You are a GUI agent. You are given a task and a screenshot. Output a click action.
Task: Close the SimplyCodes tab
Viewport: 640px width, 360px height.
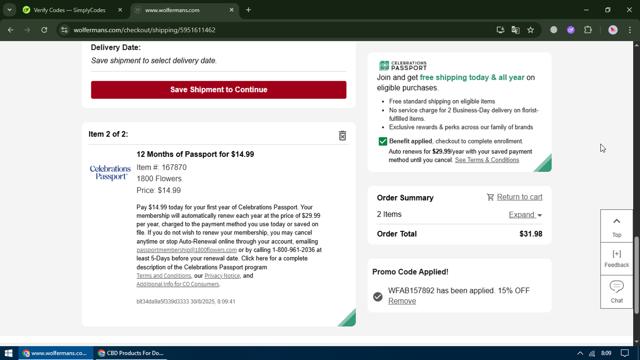[x=120, y=10]
